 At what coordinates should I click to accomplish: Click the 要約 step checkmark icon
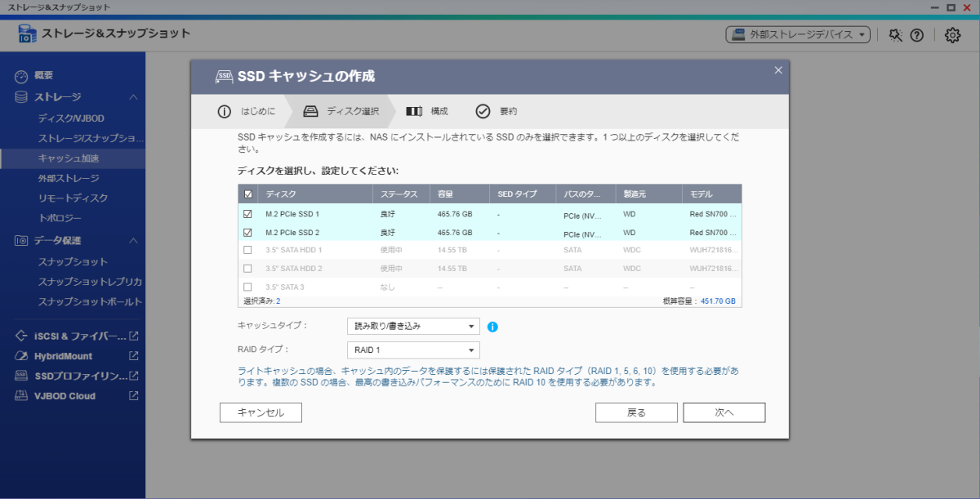coord(483,111)
